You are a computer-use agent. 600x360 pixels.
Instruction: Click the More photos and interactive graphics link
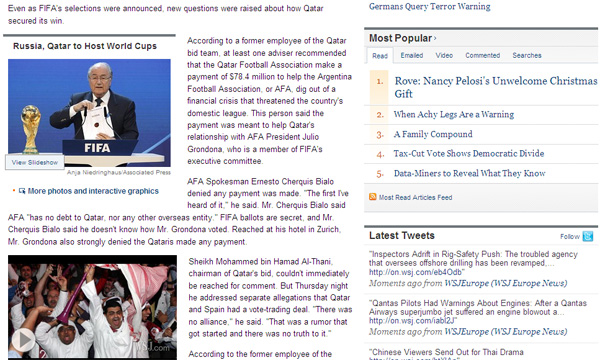tap(93, 191)
